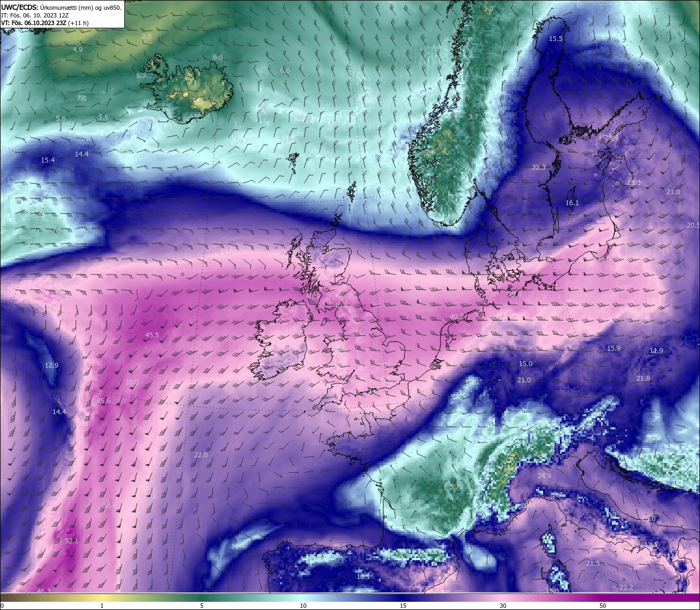Click the color bar tick labeled 10
Screen dimensions: 700x610
click(x=303, y=606)
